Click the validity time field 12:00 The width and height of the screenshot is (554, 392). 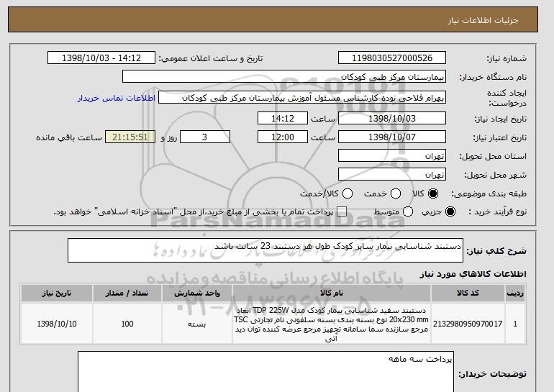tap(283, 137)
